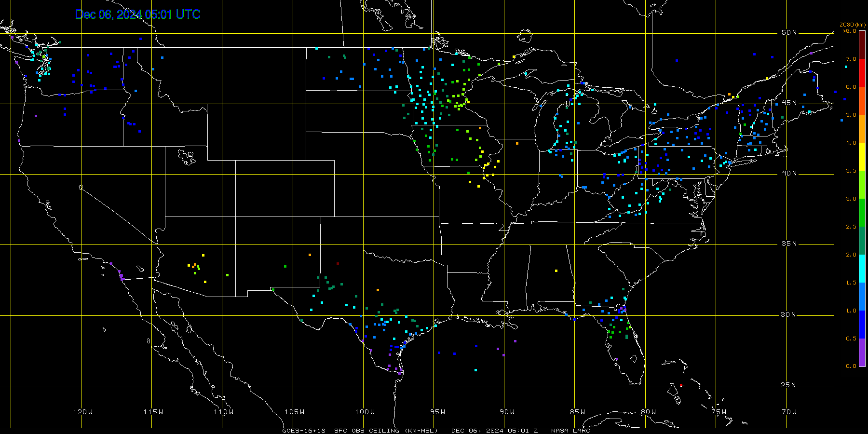Viewport: 868px width, 434px height.
Task: Click the 1.0 legend label
Action: [x=851, y=311]
